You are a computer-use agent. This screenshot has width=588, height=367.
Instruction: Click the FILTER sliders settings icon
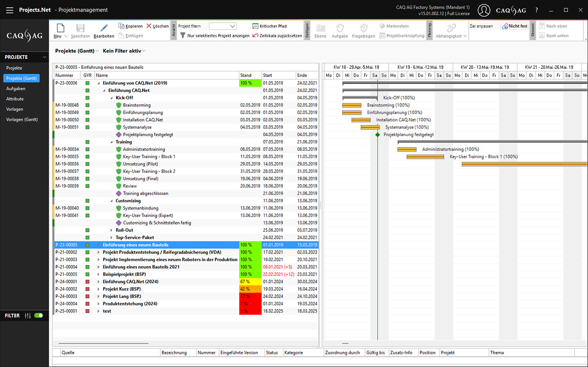click(28, 315)
